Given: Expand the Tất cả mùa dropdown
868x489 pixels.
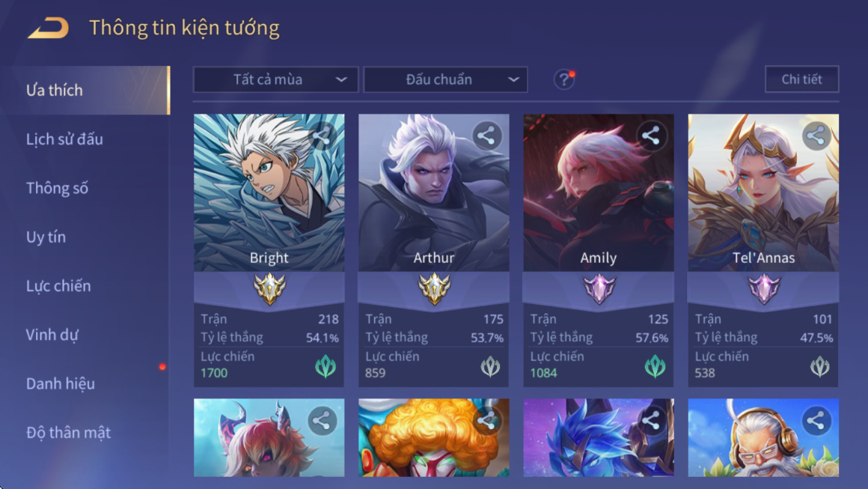Looking at the screenshot, I should [x=275, y=79].
